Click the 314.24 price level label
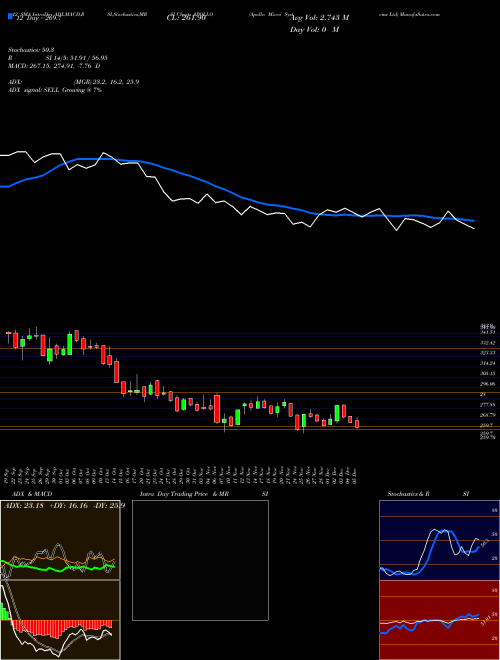The width and height of the screenshot is (500, 660). [487, 363]
